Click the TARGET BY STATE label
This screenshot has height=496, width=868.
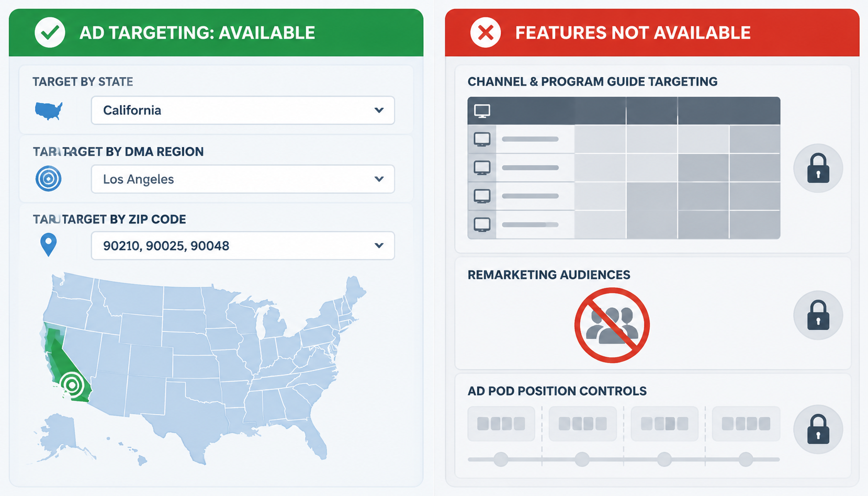point(83,82)
